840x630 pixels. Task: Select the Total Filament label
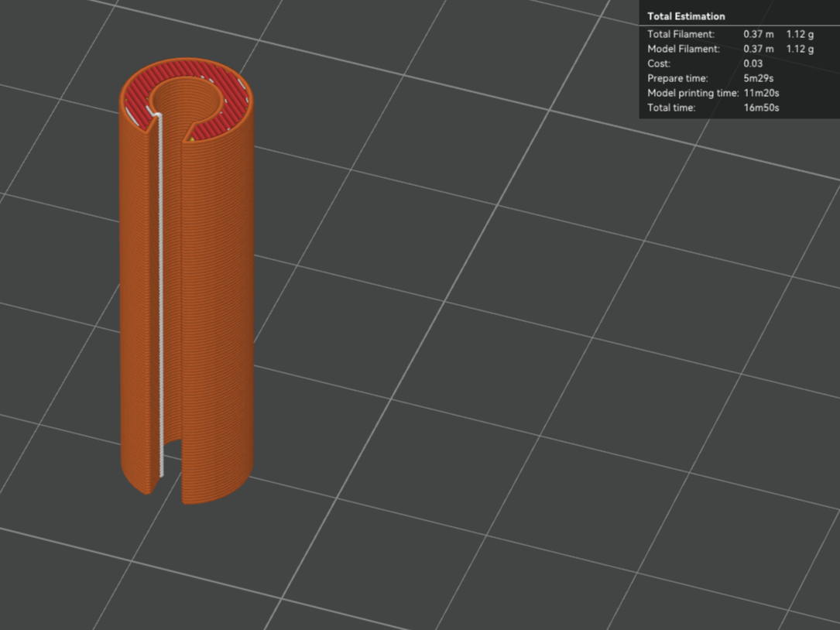coord(681,34)
